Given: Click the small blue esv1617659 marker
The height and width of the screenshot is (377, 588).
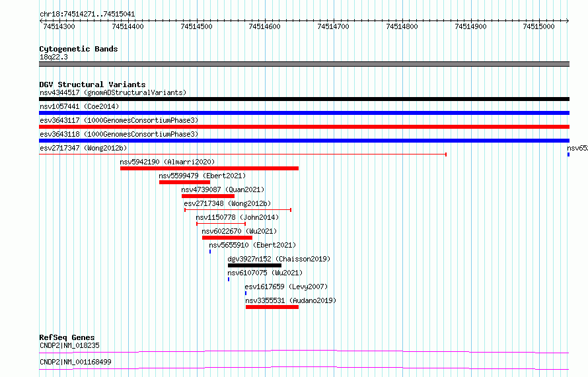Looking at the screenshot, I should pyautogui.click(x=246, y=293).
